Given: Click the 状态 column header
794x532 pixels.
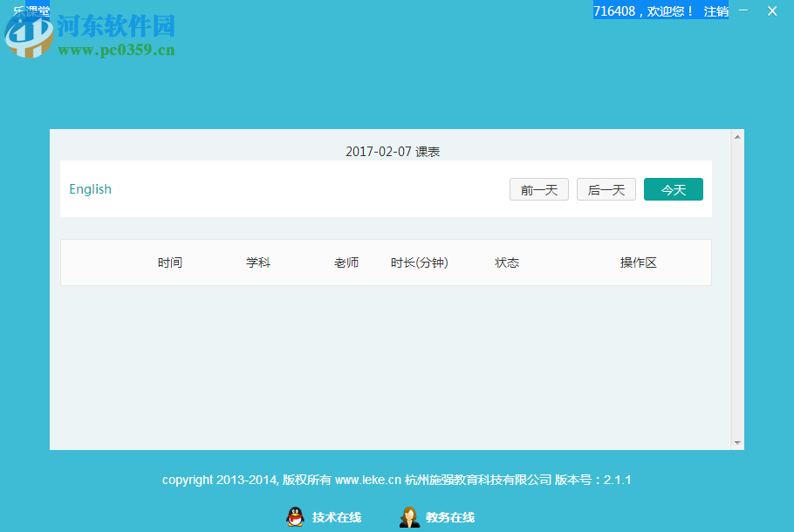Looking at the screenshot, I should click(x=507, y=263).
